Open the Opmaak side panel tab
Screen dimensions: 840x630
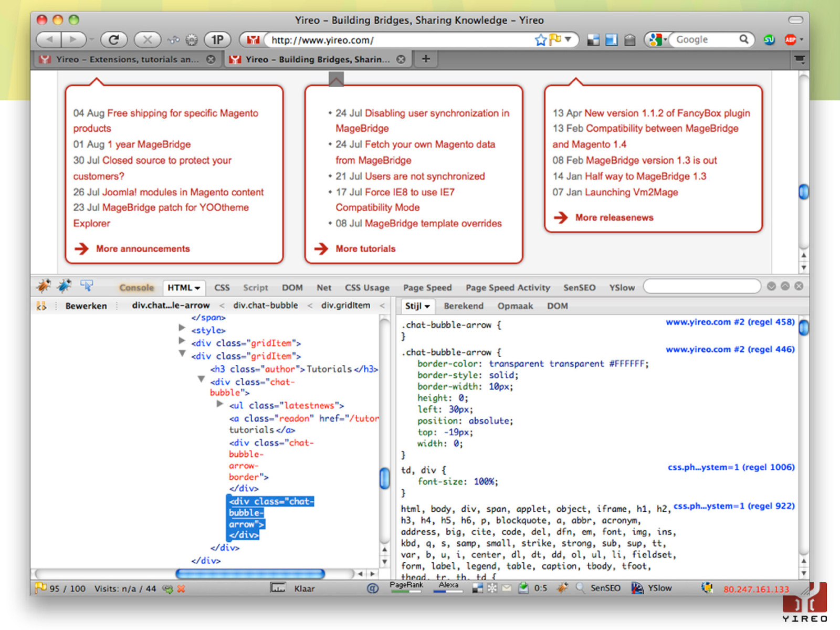point(515,306)
